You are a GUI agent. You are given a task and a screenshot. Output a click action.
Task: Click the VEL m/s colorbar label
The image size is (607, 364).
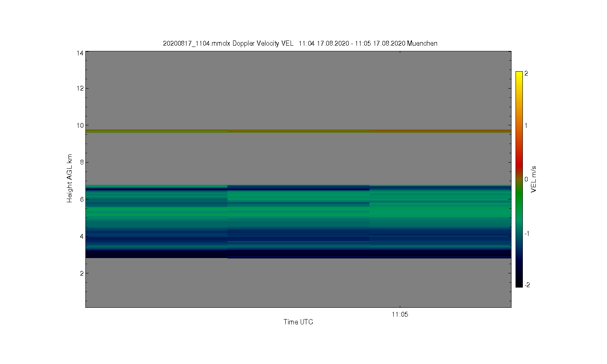[534, 179]
